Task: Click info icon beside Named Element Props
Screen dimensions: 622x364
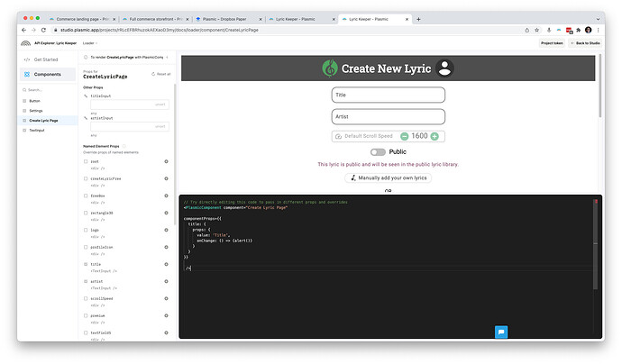Action: (124, 146)
